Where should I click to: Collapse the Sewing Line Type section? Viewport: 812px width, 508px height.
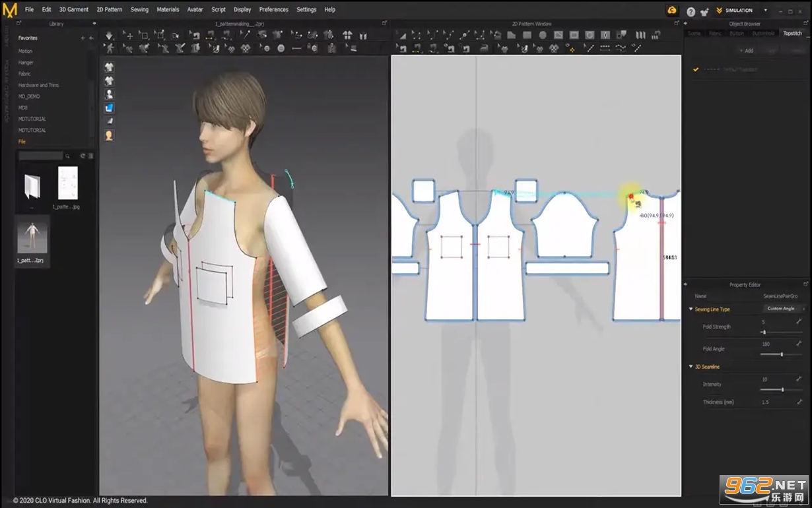(691, 309)
